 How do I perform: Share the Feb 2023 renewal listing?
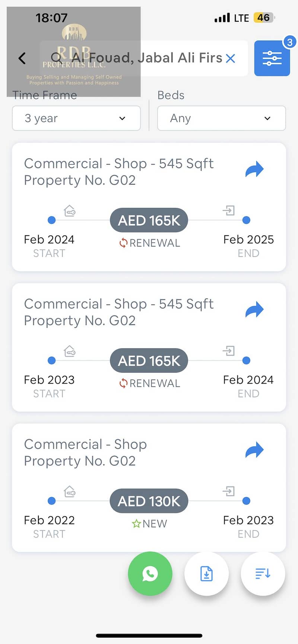[x=254, y=310]
